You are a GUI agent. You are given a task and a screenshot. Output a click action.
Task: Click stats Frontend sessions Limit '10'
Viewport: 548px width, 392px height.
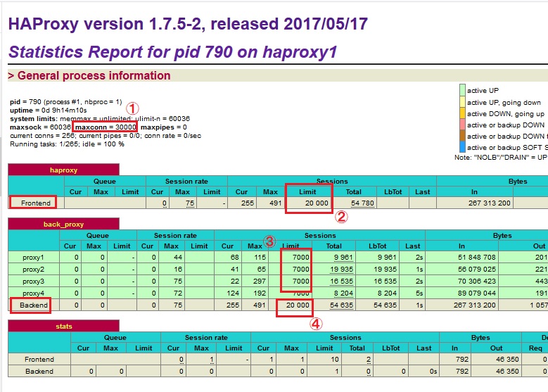335,359
